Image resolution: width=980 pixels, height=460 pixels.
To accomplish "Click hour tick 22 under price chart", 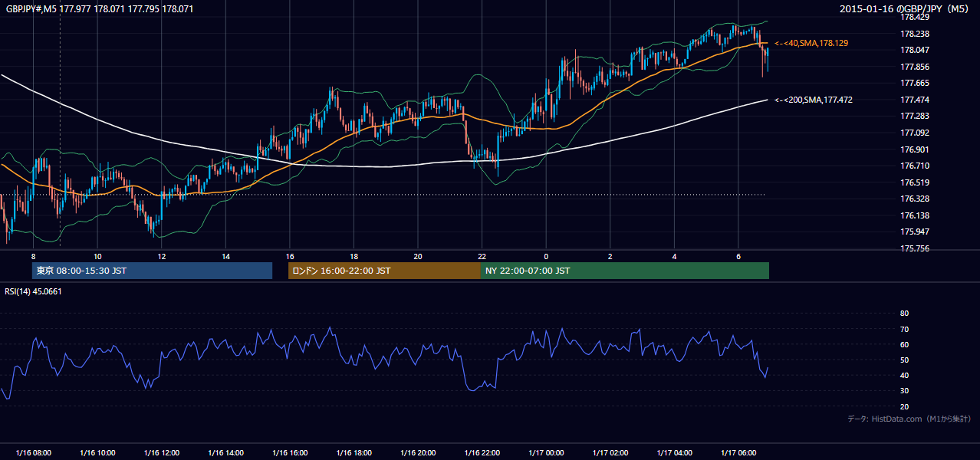I will (482, 256).
